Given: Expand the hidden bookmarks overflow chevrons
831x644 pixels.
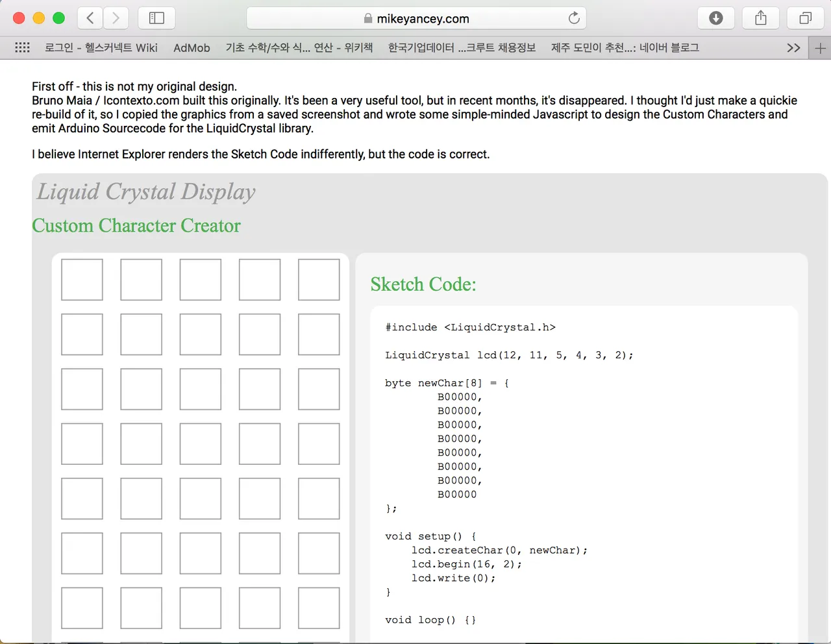Looking at the screenshot, I should point(793,48).
